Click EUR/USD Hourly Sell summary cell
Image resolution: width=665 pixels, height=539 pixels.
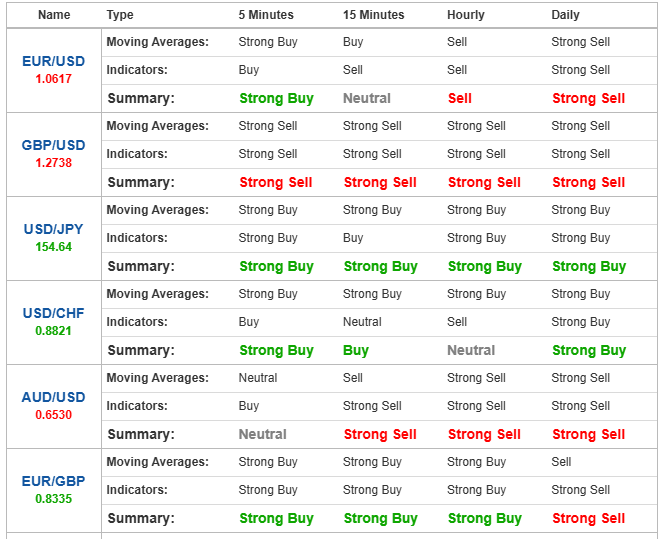click(460, 98)
